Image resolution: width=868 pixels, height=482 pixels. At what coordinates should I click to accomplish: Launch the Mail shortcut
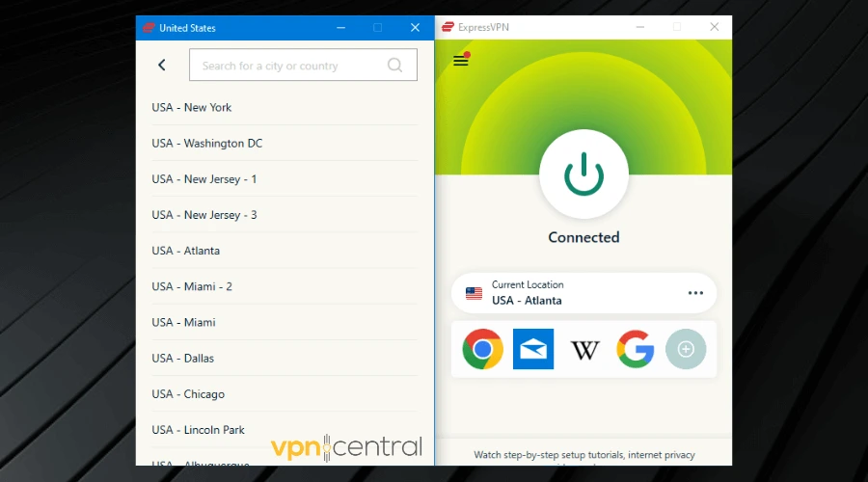[x=533, y=349]
